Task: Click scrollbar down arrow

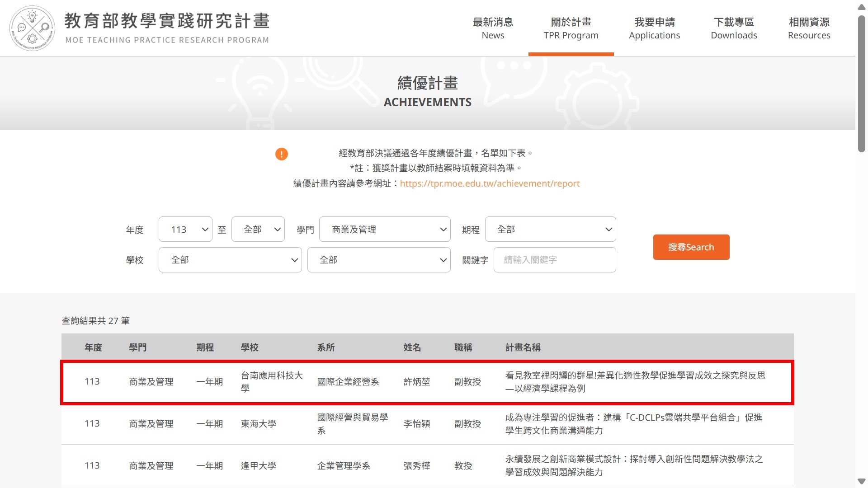Action: tap(862, 482)
